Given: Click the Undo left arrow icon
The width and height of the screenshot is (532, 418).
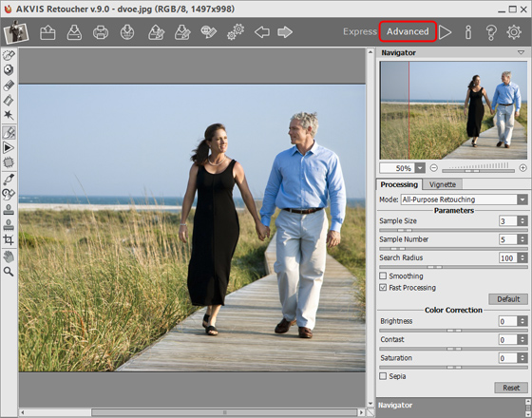Looking at the screenshot, I should click(x=262, y=32).
